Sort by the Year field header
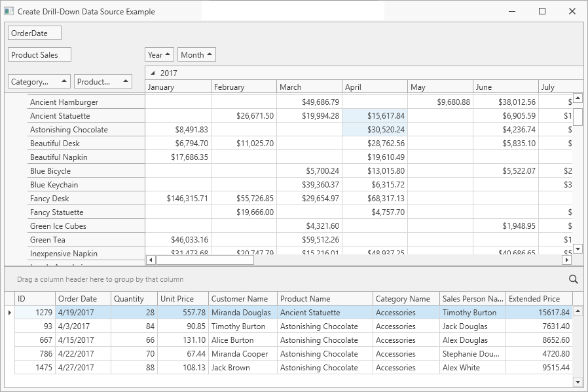This screenshot has width=588, height=392. [x=159, y=55]
